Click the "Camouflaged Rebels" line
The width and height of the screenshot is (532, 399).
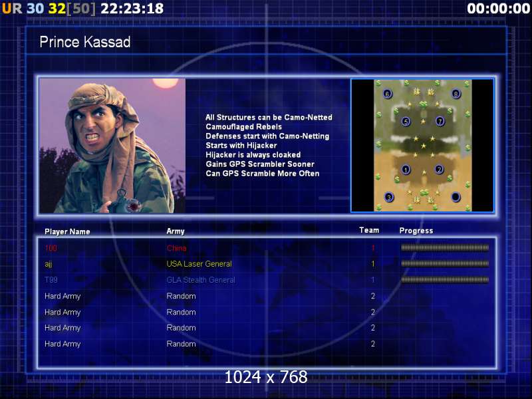243,127
